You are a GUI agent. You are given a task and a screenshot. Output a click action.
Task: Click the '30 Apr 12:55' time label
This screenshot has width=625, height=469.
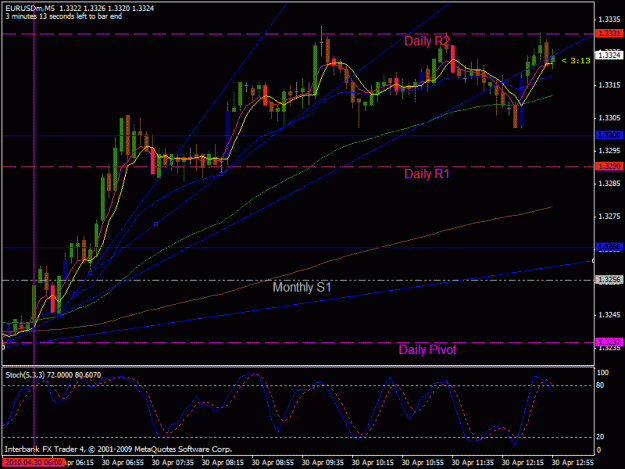(572, 463)
